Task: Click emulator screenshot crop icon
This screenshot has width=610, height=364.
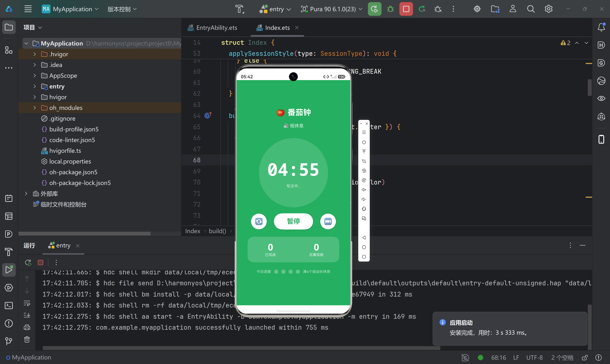Action: coord(364,161)
